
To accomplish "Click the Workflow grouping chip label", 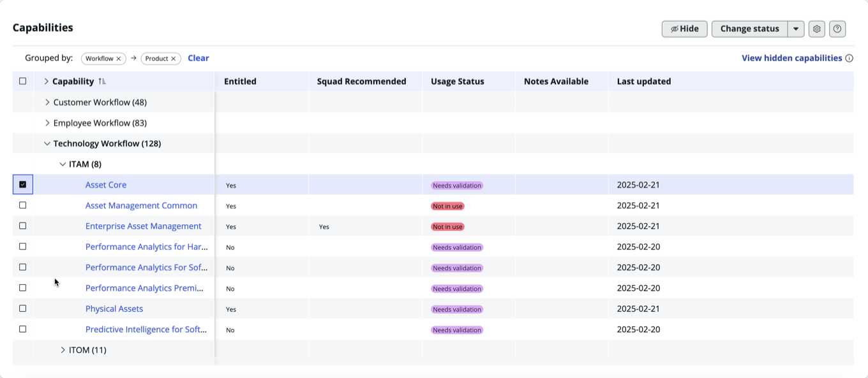I will 100,59.
